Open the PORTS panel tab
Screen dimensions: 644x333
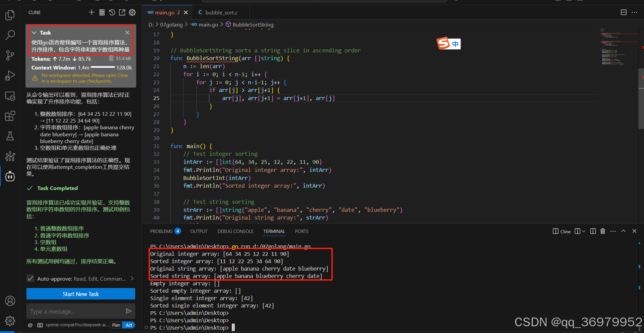click(x=302, y=231)
